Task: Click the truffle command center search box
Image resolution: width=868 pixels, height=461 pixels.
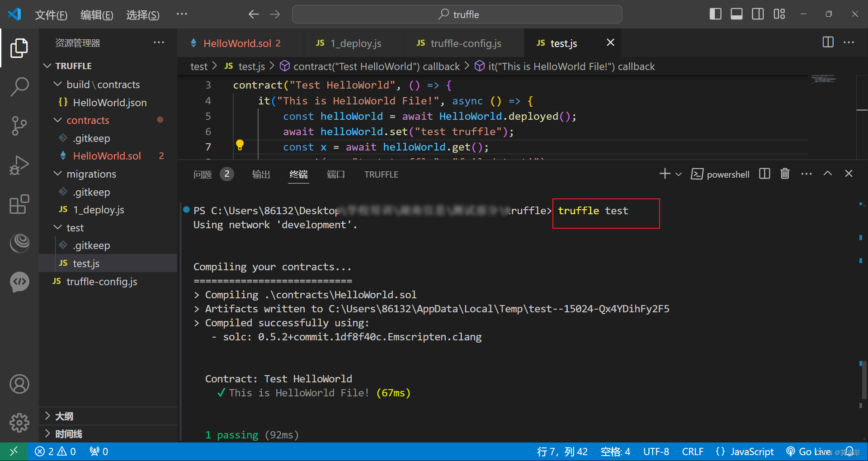Action: click(x=457, y=14)
